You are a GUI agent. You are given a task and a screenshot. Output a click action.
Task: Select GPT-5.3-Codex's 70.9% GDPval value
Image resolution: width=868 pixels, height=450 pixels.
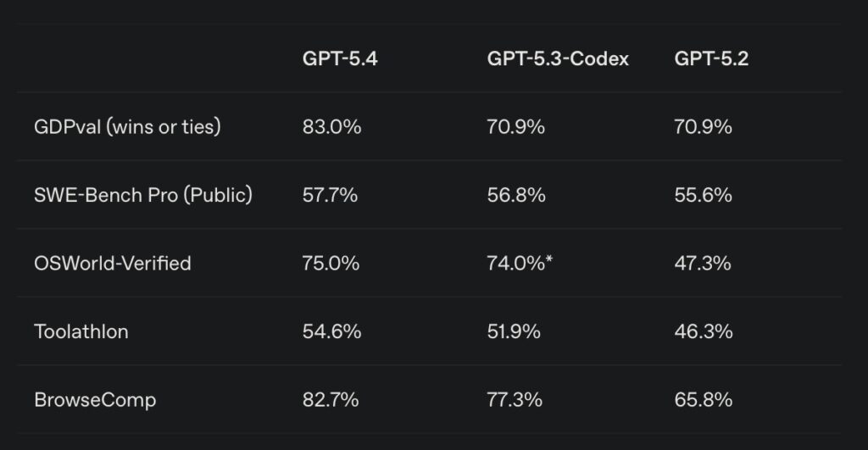point(515,127)
